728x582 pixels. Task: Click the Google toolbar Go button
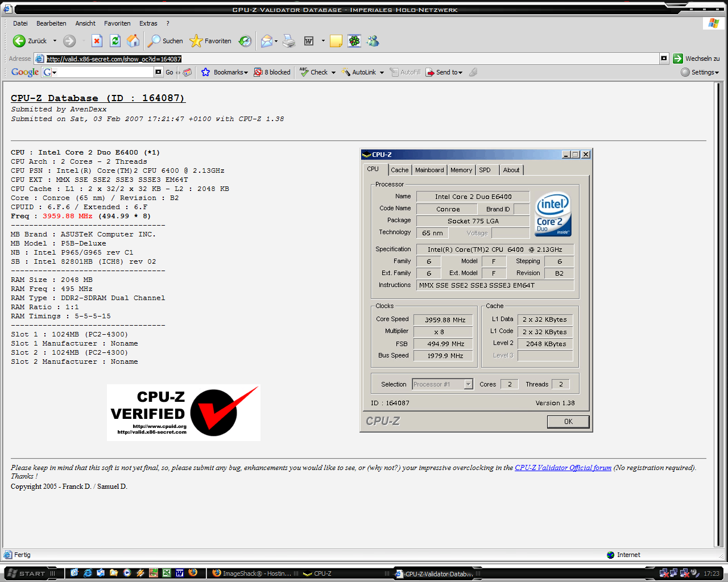[x=169, y=72]
